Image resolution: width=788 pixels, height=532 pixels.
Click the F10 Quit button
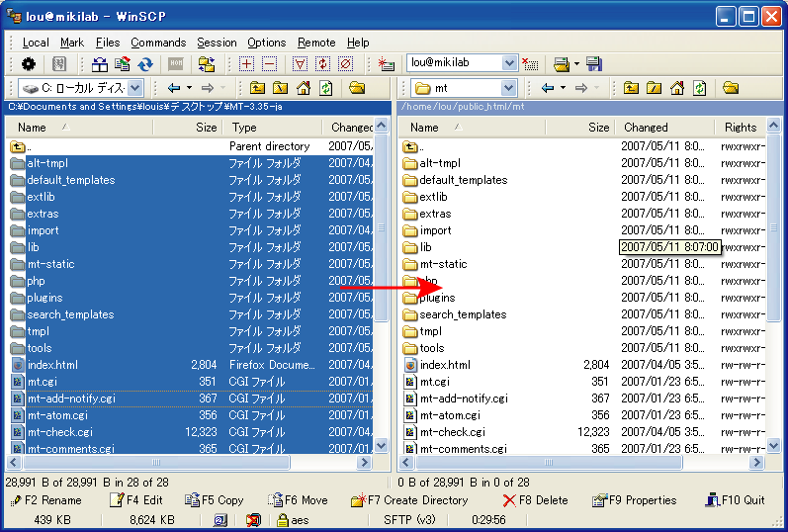tap(736, 500)
